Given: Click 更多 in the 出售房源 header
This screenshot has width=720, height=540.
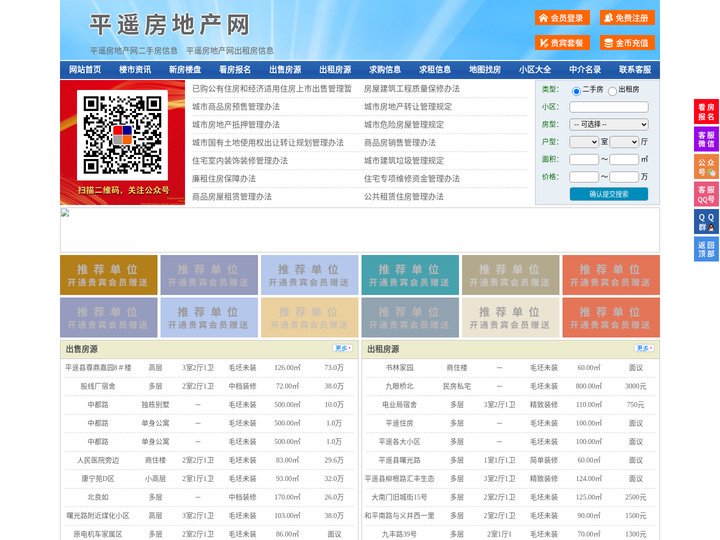Looking at the screenshot, I should pos(343,348).
